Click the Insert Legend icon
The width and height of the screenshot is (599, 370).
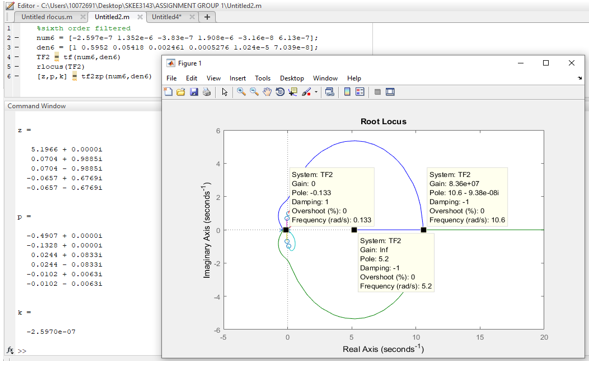coord(360,92)
